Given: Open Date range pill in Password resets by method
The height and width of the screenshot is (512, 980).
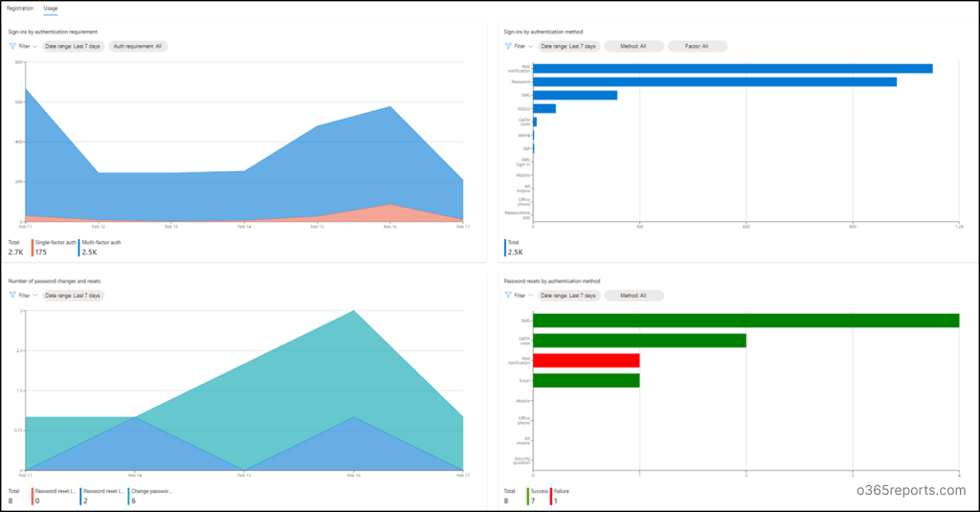Looking at the screenshot, I should (x=568, y=295).
